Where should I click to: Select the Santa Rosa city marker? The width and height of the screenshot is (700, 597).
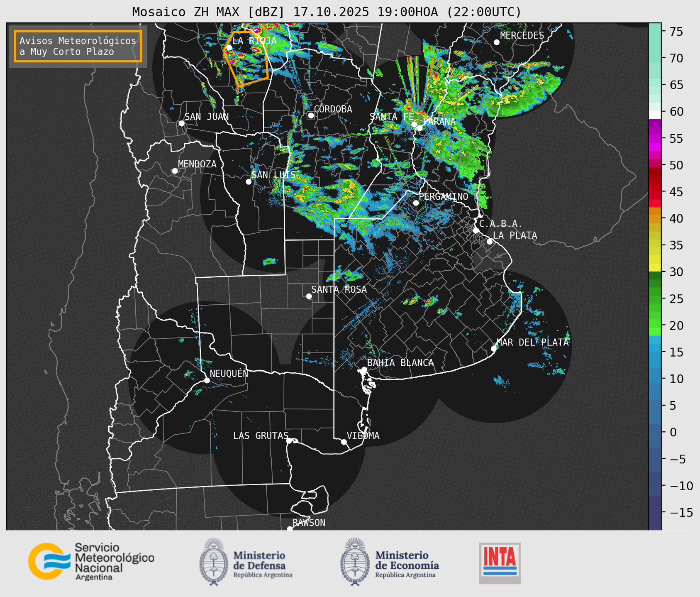[309, 296]
